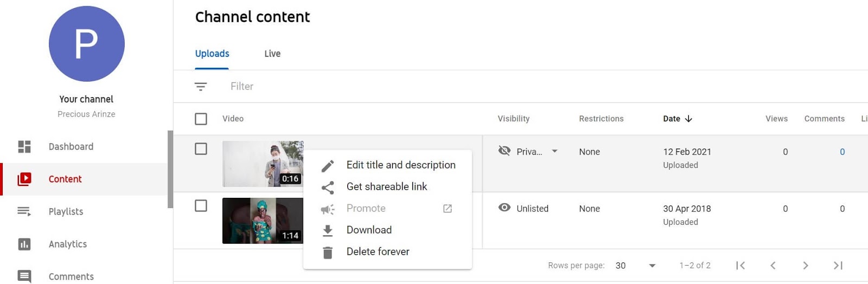Sort by the Date column arrow
The width and height of the screenshot is (868, 284).
click(688, 119)
